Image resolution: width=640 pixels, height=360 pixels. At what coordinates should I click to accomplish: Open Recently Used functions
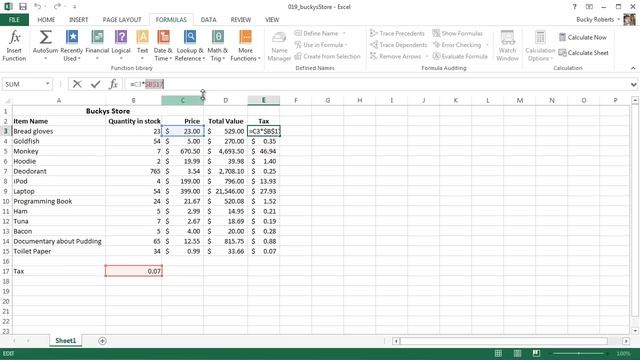point(71,46)
